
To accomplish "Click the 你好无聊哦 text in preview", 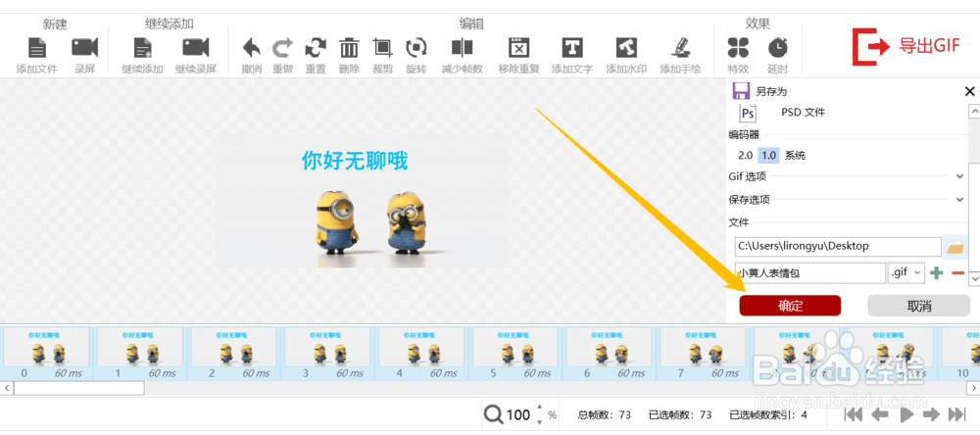I will (x=355, y=162).
